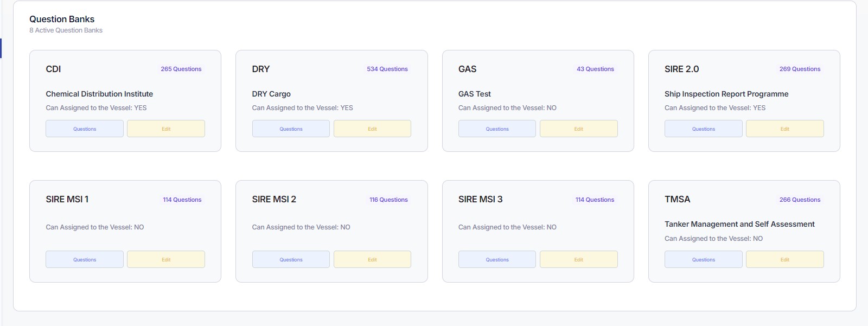Open Questions for the CDI bank
868x326 pixels.
click(x=85, y=129)
